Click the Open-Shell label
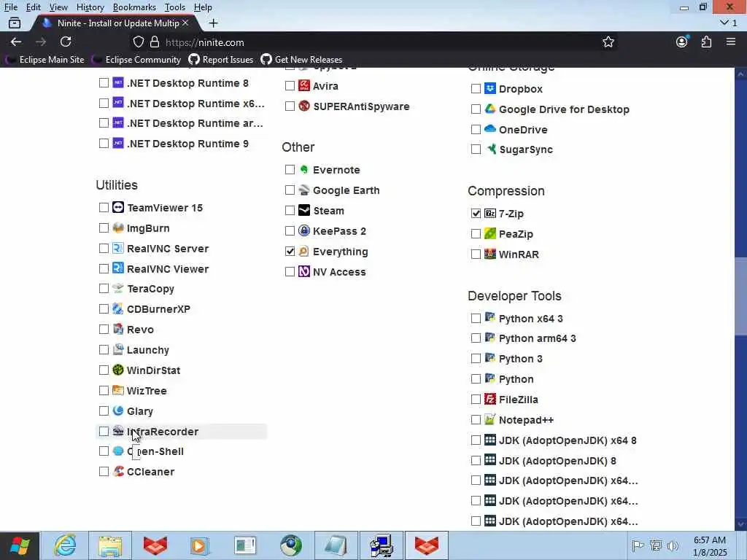 [155, 451]
